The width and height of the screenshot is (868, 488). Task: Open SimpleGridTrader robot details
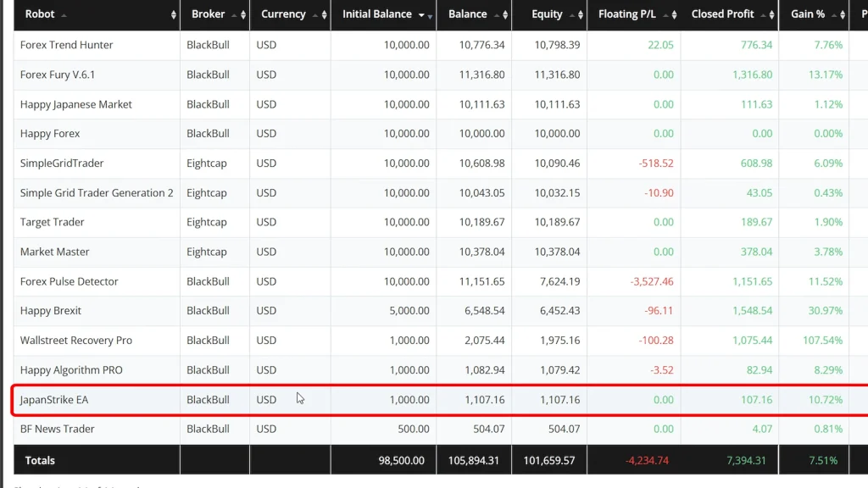coord(62,163)
